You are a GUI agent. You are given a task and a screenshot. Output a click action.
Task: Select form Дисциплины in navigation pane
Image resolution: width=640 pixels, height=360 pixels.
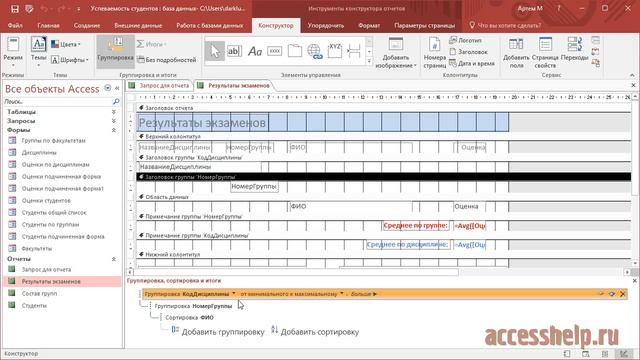(x=39, y=152)
